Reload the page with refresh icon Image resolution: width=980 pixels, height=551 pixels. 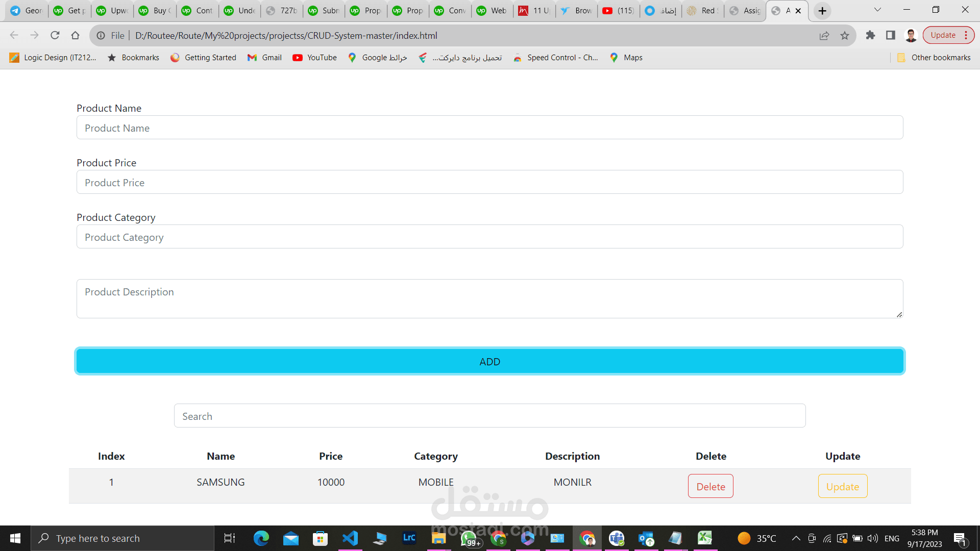coord(55,35)
